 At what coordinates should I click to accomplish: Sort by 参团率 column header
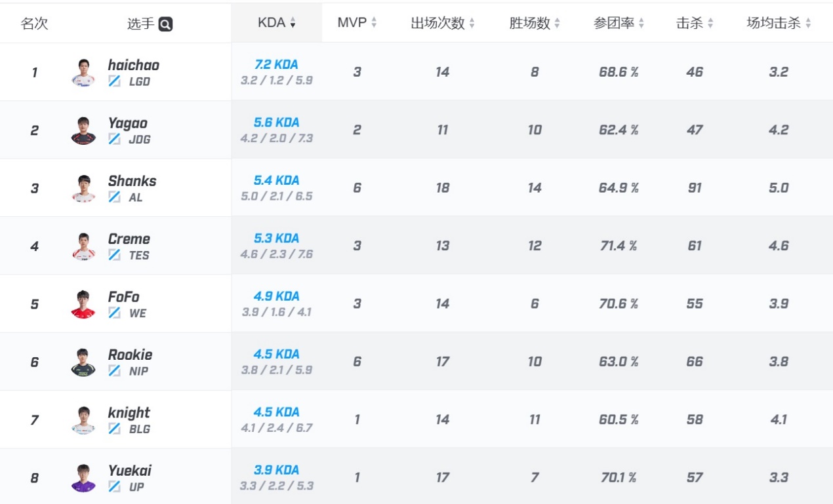point(619,24)
